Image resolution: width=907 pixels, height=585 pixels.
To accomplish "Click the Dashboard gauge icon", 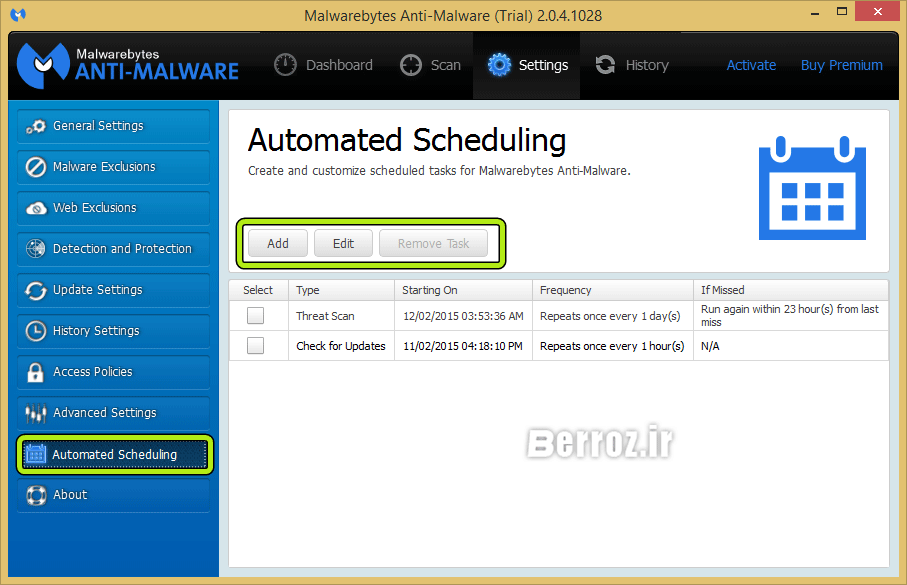I will [x=285, y=65].
